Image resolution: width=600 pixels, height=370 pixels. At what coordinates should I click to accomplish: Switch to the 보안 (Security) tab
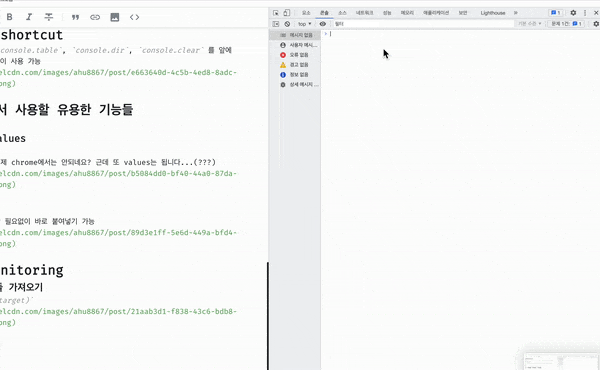(x=463, y=13)
